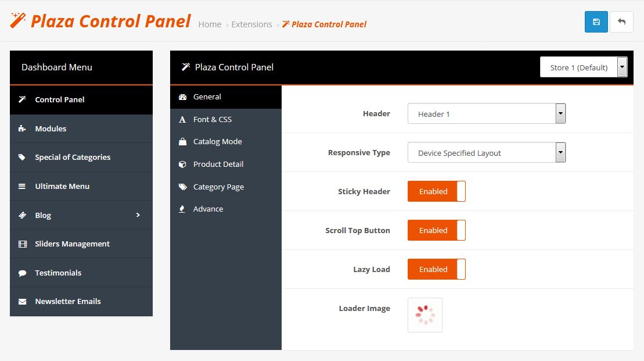Click the Loader Image thumbnail
The image size is (644, 361).
coord(425,315)
